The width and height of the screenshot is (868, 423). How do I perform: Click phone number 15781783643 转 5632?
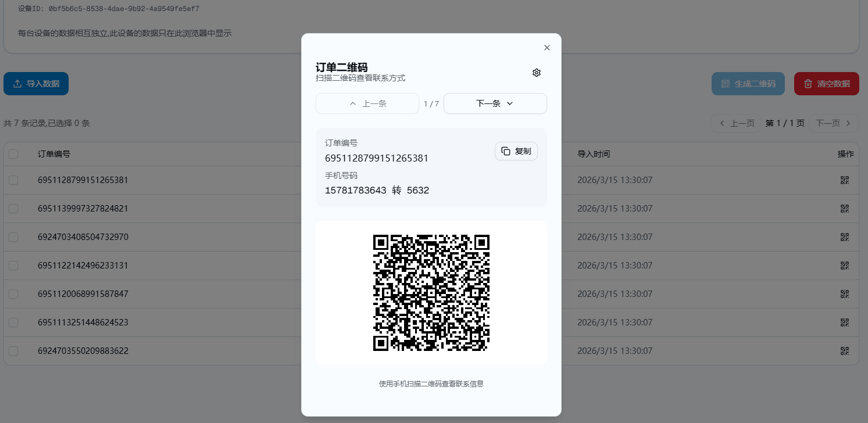pyautogui.click(x=377, y=190)
